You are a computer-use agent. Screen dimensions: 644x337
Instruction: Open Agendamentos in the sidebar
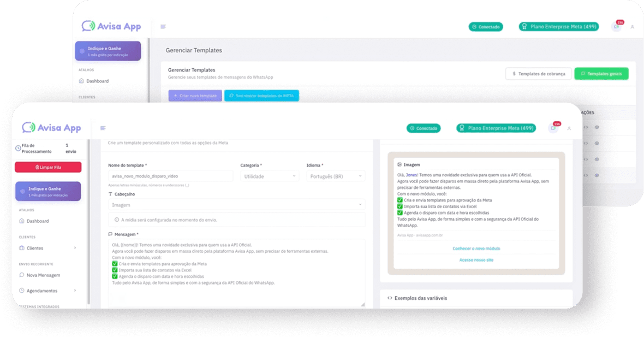42,291
